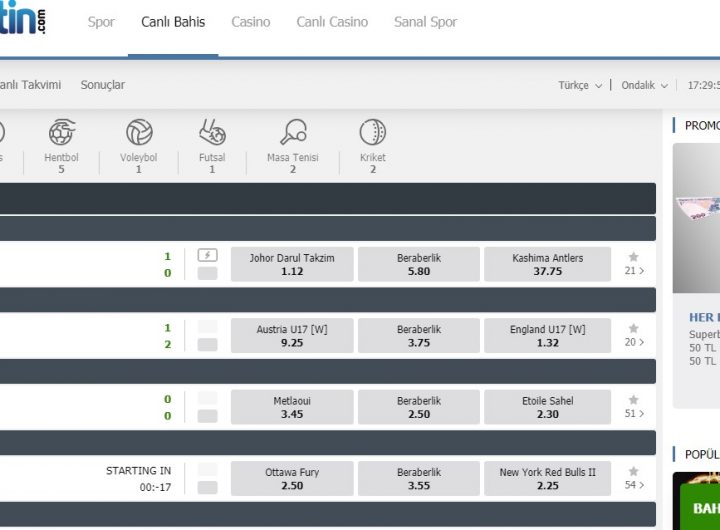Favorite the Johor Darul Takzim match star
This screenshot has width=720, height=530.
pos(634,257)
